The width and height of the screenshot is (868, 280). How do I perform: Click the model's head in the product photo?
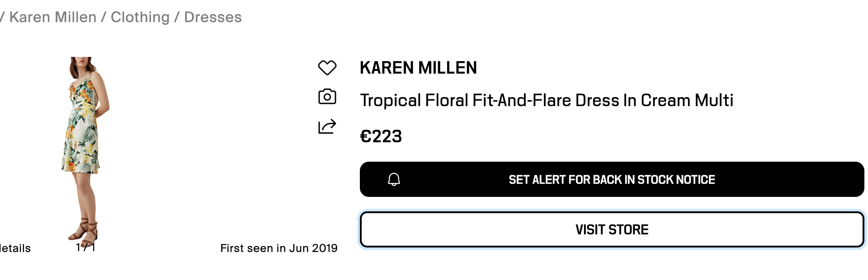pos(80,65)
